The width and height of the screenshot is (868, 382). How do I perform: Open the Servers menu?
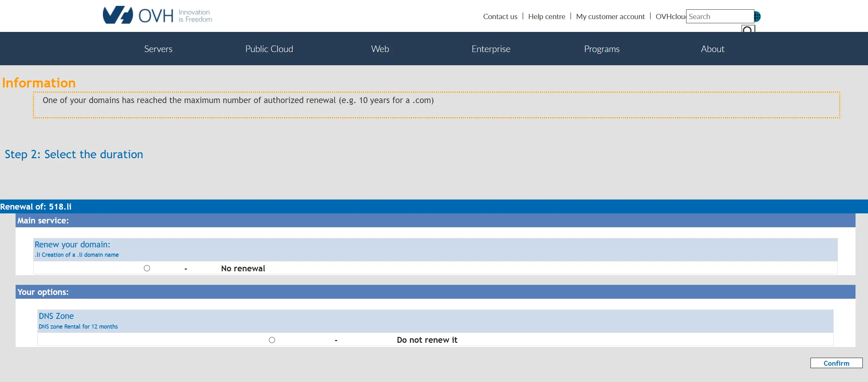(x=158, y=49)
